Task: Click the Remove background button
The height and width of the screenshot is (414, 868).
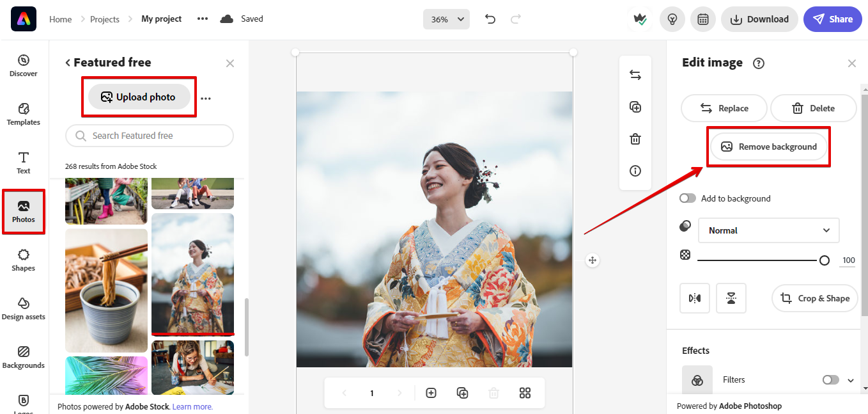Action: pos(769,147)
